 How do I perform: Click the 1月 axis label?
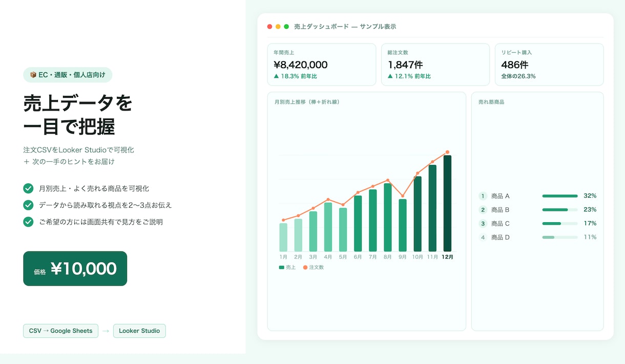(283, 257)
